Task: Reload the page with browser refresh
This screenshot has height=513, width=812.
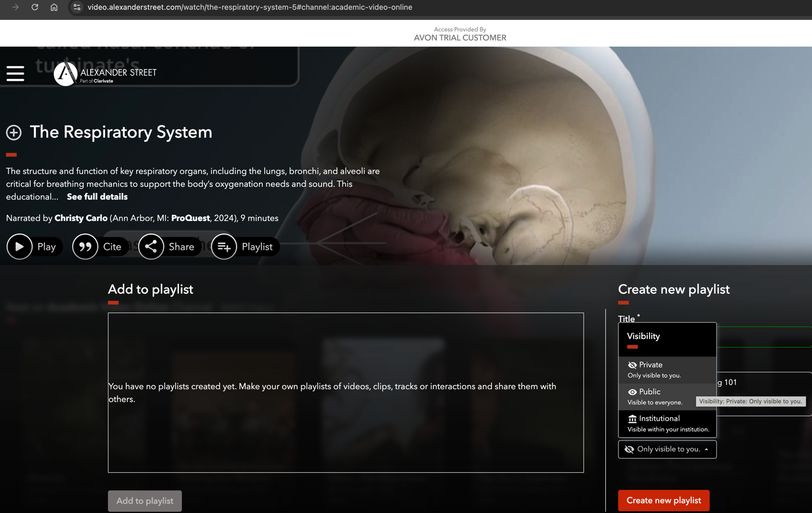Action: point(35,7)
